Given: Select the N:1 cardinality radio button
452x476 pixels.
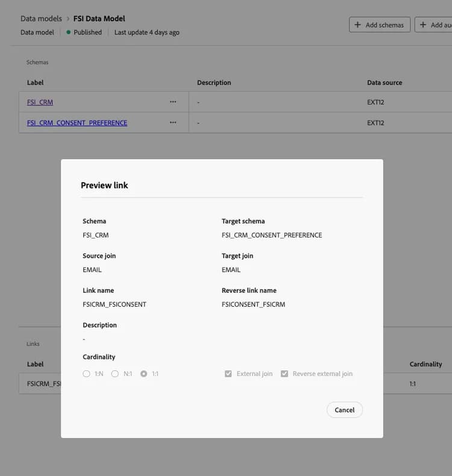Looking at the screenshot, I should (x=115, y=374).
